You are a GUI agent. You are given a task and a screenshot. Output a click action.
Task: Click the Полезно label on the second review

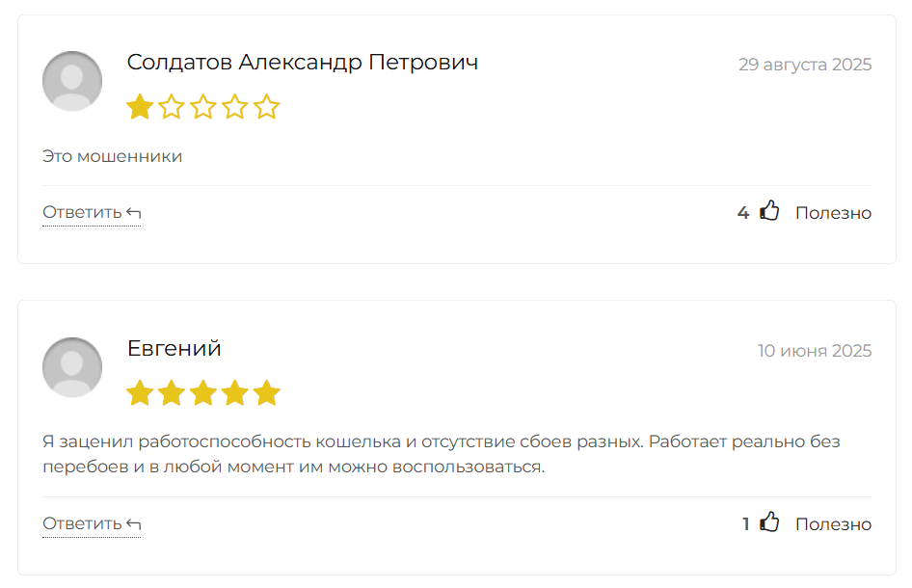832,523
